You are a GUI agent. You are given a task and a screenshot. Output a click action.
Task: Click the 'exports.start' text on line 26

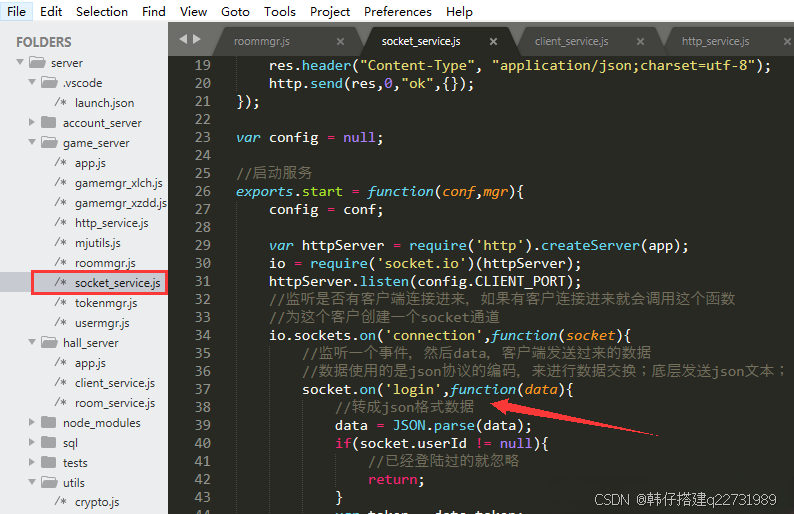coord(289,191)
